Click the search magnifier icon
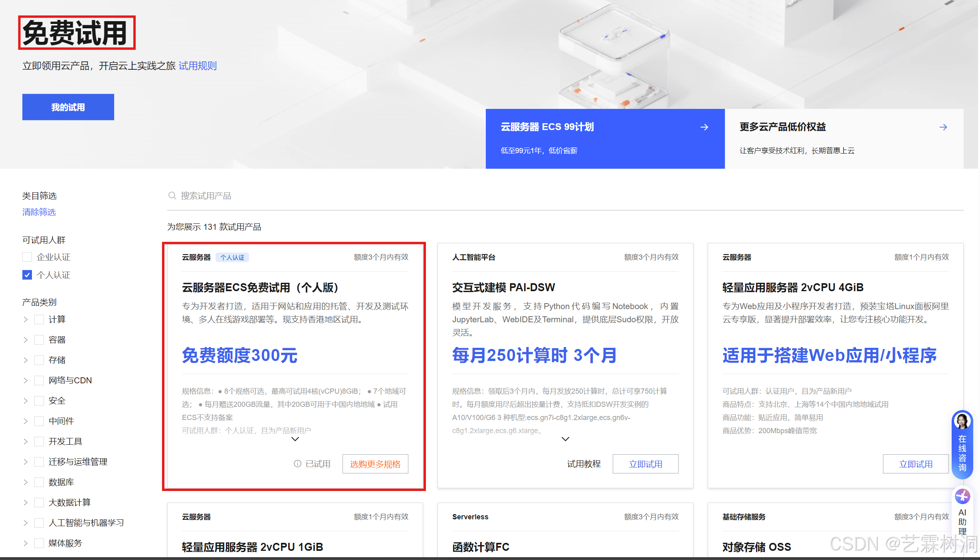 tap(172, 195)
